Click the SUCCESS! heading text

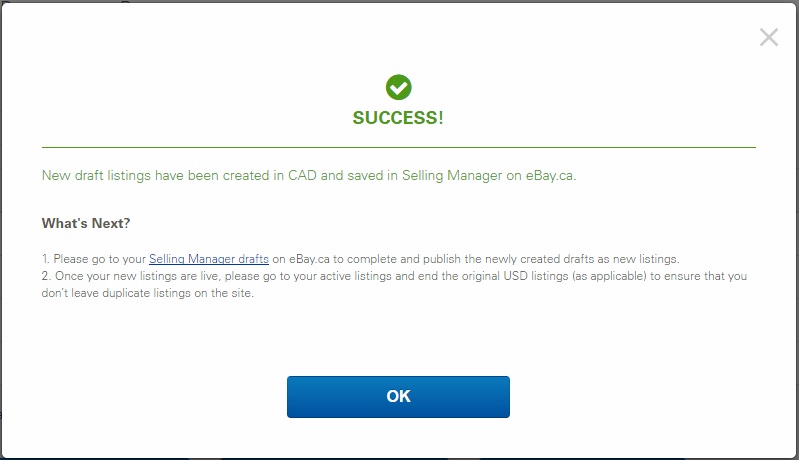[398, 118]
